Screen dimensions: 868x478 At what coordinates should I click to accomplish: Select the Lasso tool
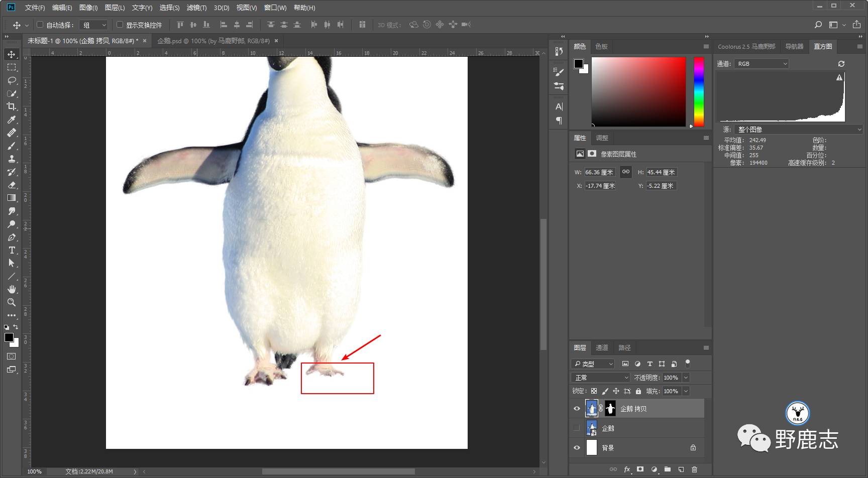coord(11,80)
